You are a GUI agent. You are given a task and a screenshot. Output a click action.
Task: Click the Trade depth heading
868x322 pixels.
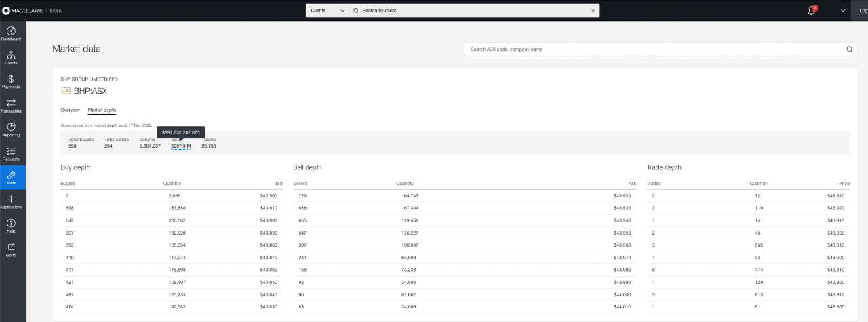(x=664, y=167)
